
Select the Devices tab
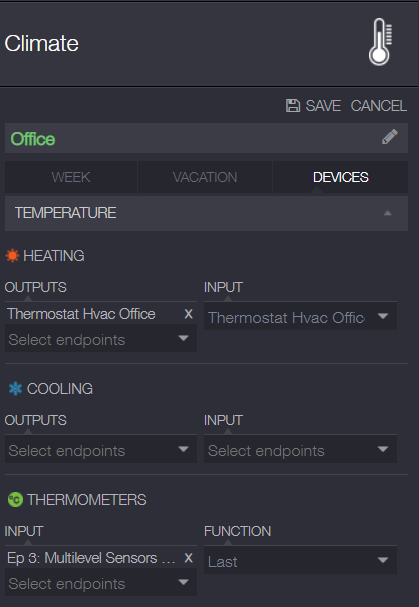[x=340, y=177]
